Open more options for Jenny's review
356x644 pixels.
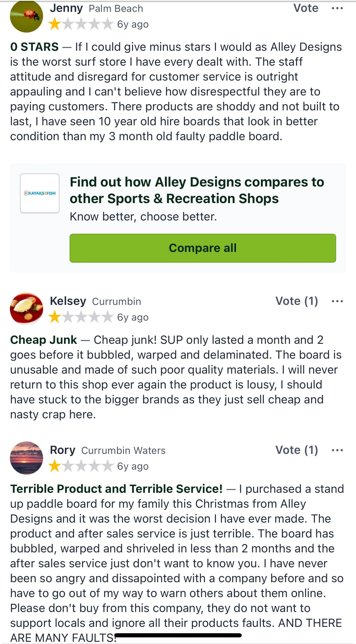337,8
